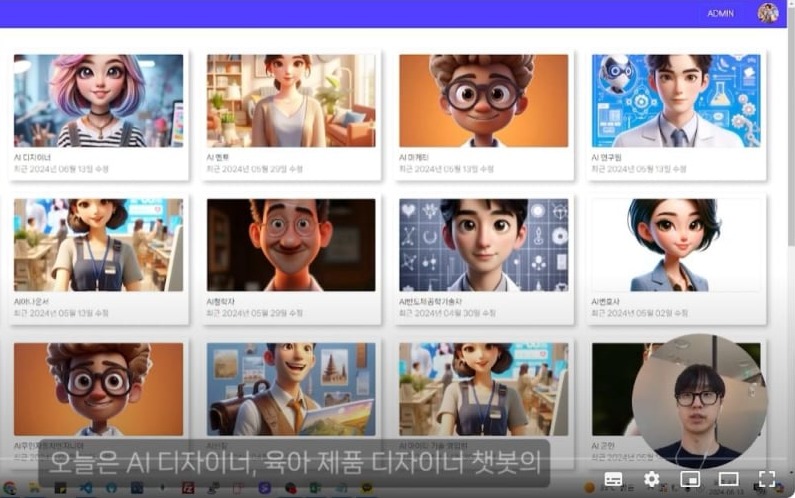The width and height of the screenshot is (795, 498).
Task: Click the AI 디자이너 title text
Action: click(33, 157)
